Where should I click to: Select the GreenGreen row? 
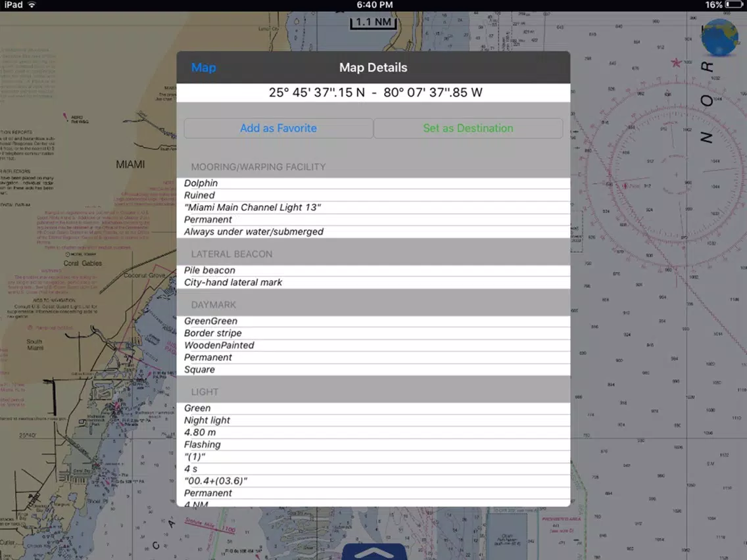tap(373, 321)
